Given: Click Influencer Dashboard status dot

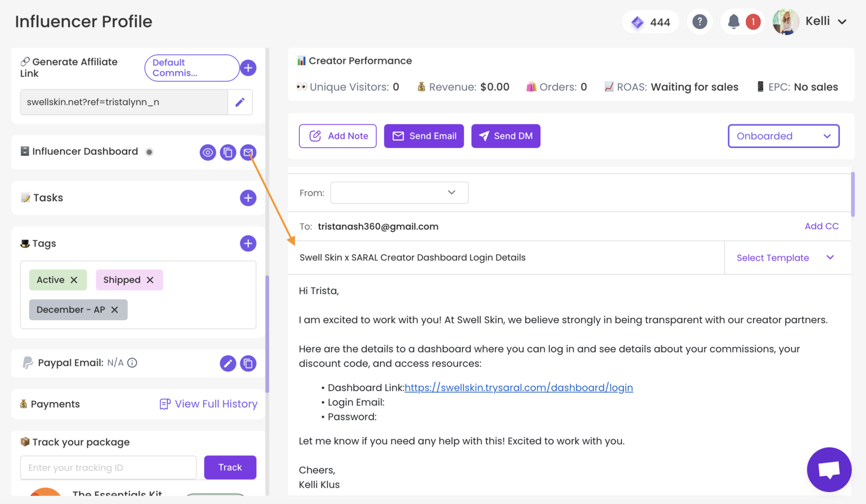Looking at the screenshot, I should tap(149, 152).
